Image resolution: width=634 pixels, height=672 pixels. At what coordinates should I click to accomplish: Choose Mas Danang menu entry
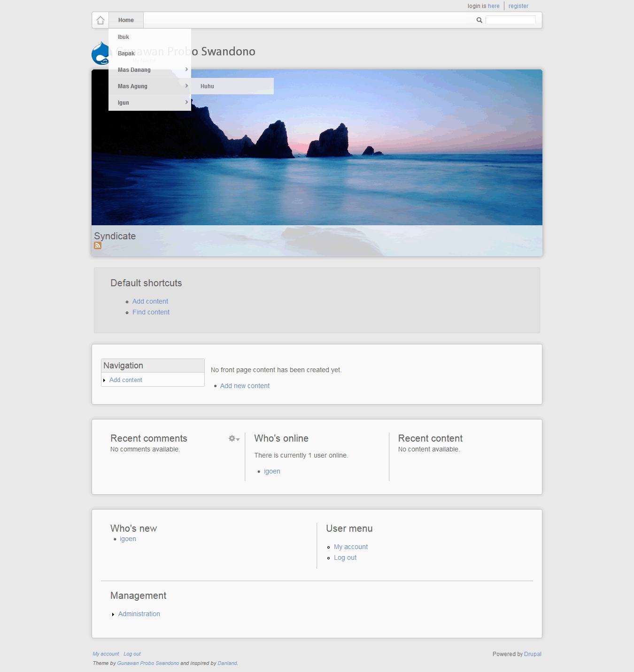[149, 70]
